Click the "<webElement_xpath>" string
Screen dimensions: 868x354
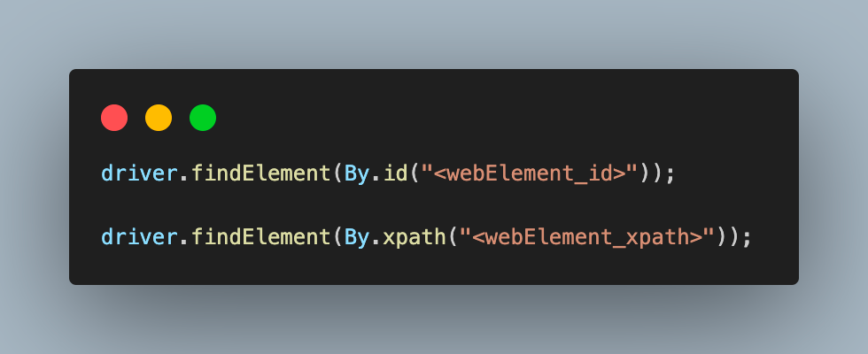587,237
